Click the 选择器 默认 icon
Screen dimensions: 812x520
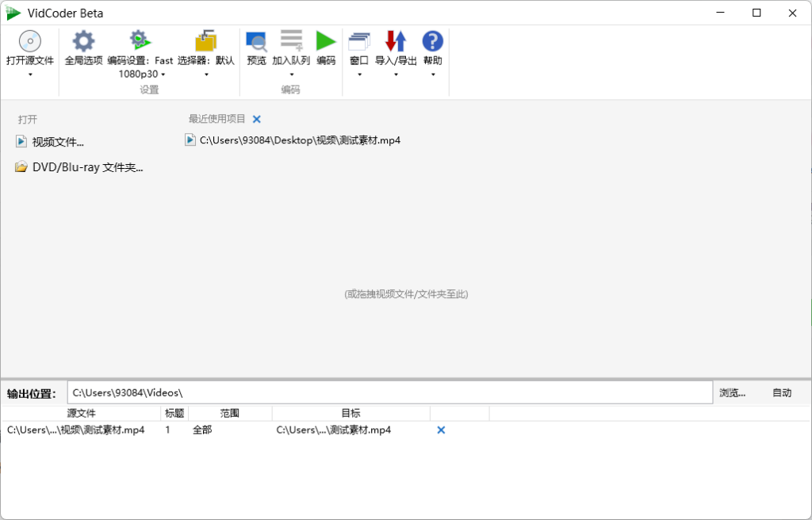click(x=207, y=41)
